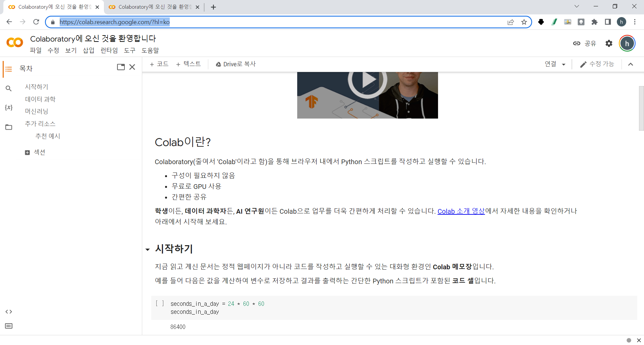The height and width of the screenshot is (345, 644).
Task: Close the second Colaboratory tab
Action: 198,7
